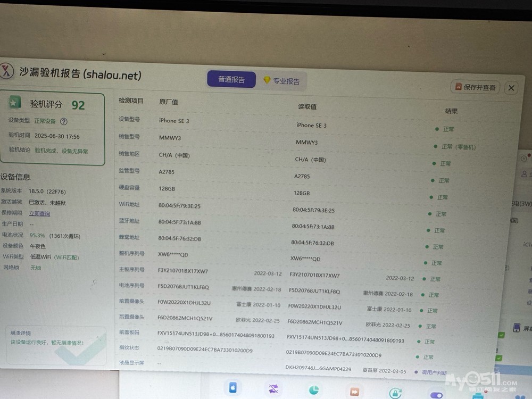Image resolution: width=532 pixels, height=399 pixels.
Task: Toggle the purple switch icon in bottom toolbar
Action: 436,395
